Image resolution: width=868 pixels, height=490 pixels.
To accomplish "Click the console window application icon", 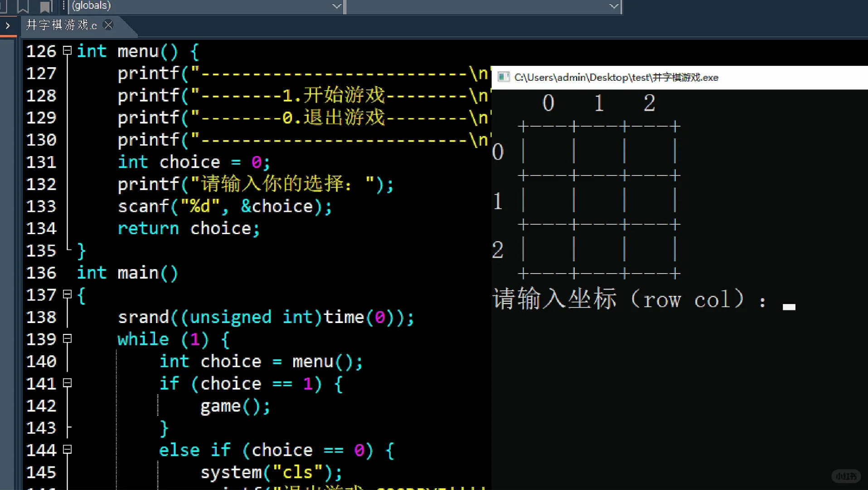I will (x=503, y=77).
